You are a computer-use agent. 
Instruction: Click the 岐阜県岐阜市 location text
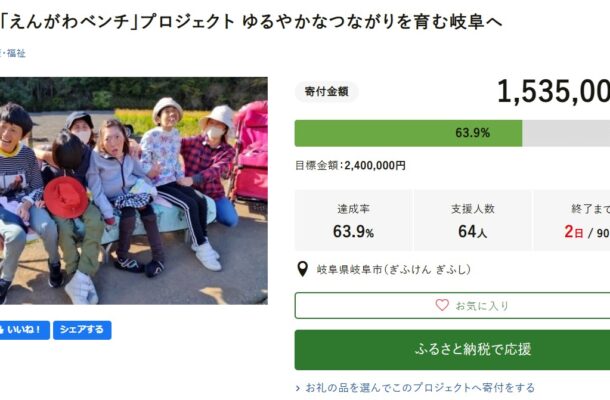[393, 269]
